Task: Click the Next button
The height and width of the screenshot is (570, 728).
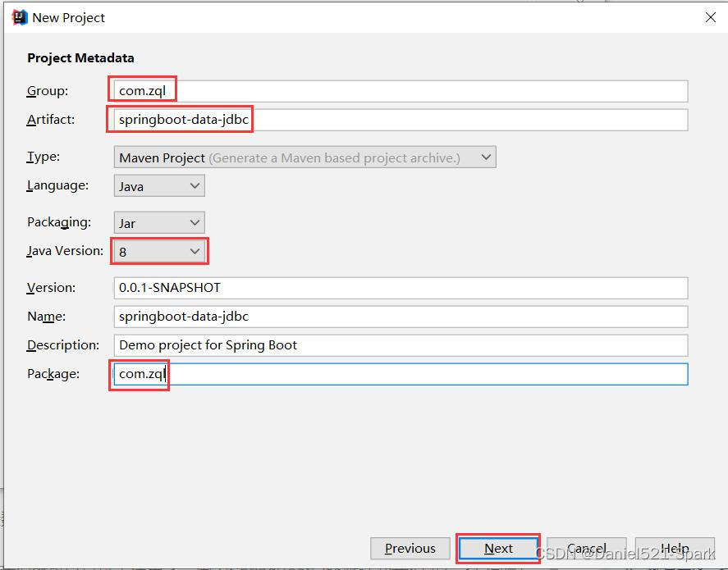Action: pyautogui.click(x=498, y=549)
